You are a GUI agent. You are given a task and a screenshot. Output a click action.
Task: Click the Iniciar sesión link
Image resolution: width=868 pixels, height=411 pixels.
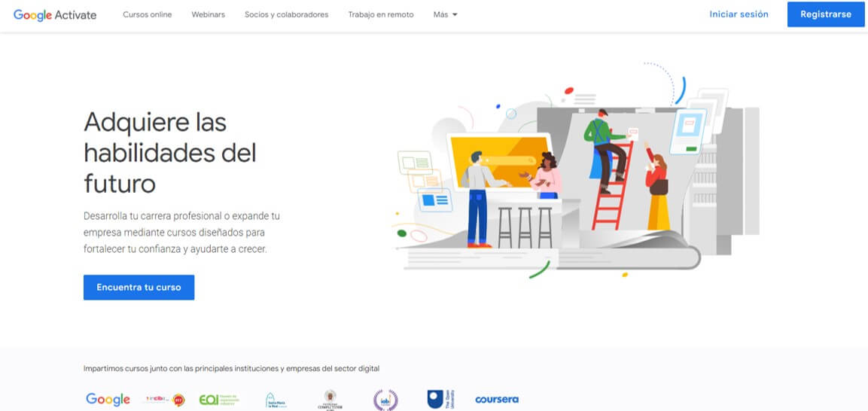tap(739, 14)
